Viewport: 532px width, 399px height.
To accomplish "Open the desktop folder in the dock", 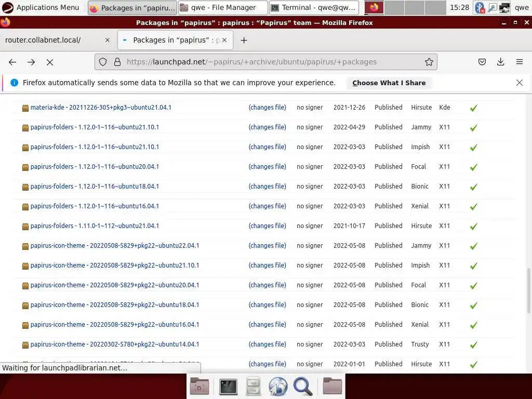I will 199,386.
